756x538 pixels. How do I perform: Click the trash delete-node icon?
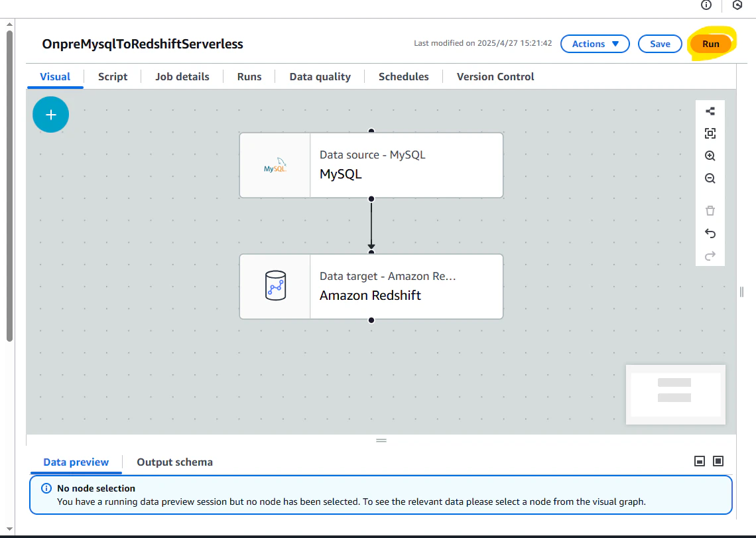[x=710, y=211]
